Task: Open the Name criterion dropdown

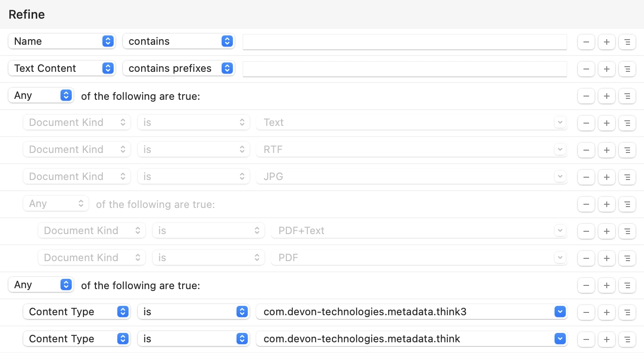Action: [x=61, y=42]
